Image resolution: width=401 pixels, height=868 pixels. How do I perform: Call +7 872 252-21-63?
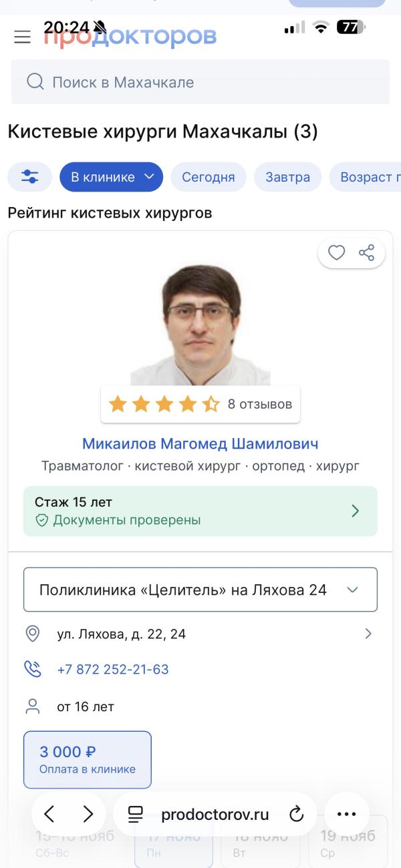pyautogui.click(x=113, y=669)
